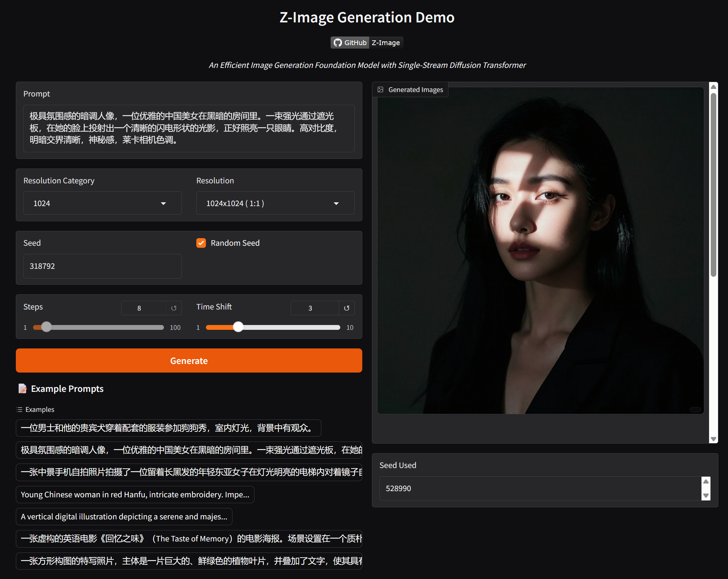Viewport: 728px width, 579px height.
Task: Click the Seed Used increment arrow
Action: 706,481
